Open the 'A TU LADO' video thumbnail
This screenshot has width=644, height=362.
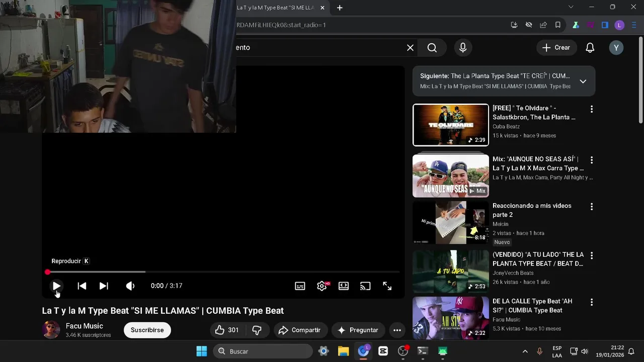pos(451,271)
